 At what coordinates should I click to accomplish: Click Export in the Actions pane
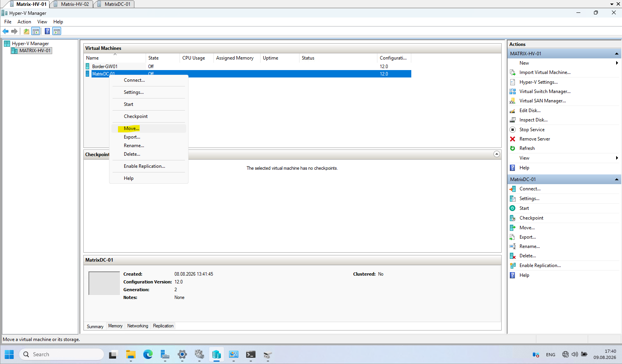527,237
